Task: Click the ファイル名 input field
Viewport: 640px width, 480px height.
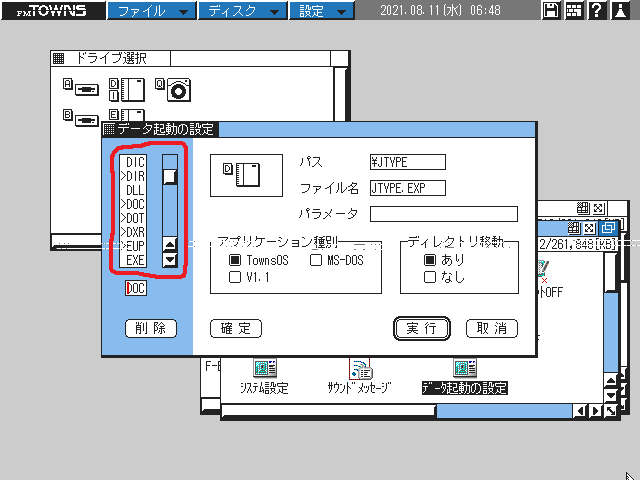Action: 407,188
